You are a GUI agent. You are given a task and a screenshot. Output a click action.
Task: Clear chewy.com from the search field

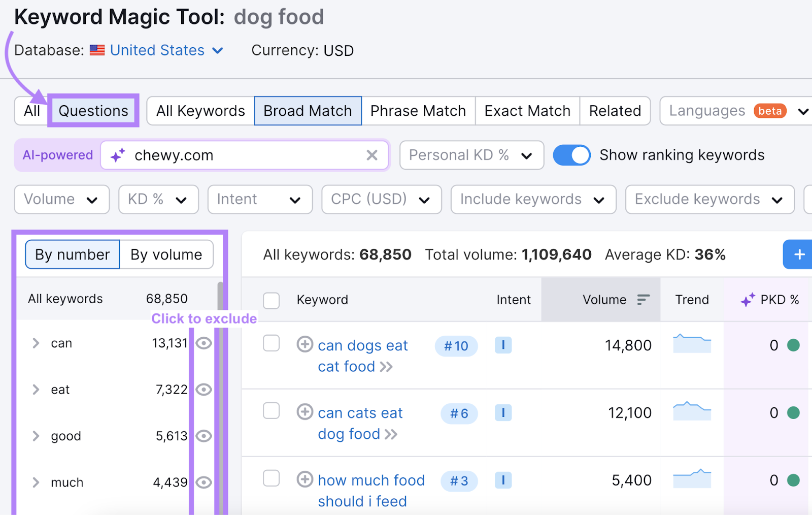click(372, 155)
